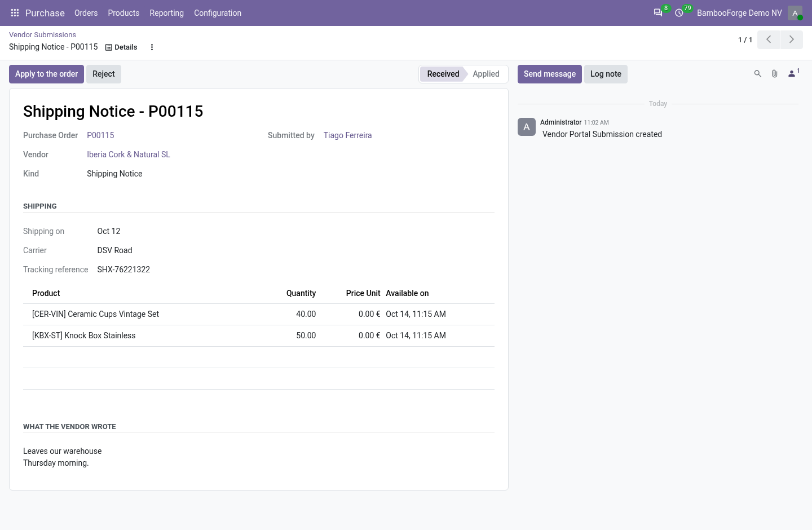
Task: Click the Purchase app title
Action: [x=45, y=13]
